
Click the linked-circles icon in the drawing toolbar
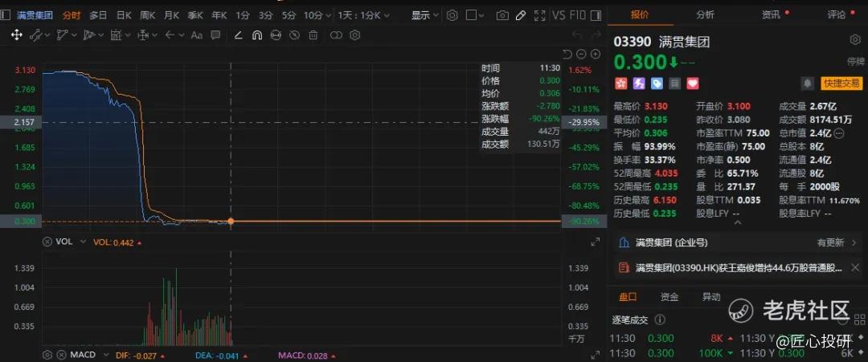point(336,35)
